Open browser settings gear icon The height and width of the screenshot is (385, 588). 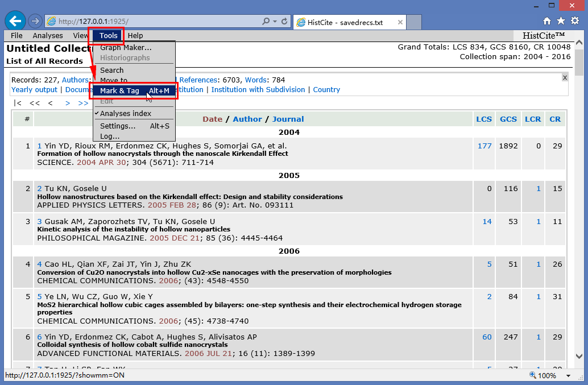coord(575,21)
